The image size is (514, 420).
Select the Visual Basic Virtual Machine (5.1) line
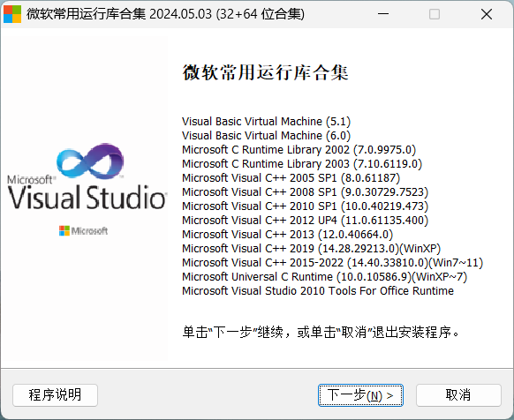(266, 122)
